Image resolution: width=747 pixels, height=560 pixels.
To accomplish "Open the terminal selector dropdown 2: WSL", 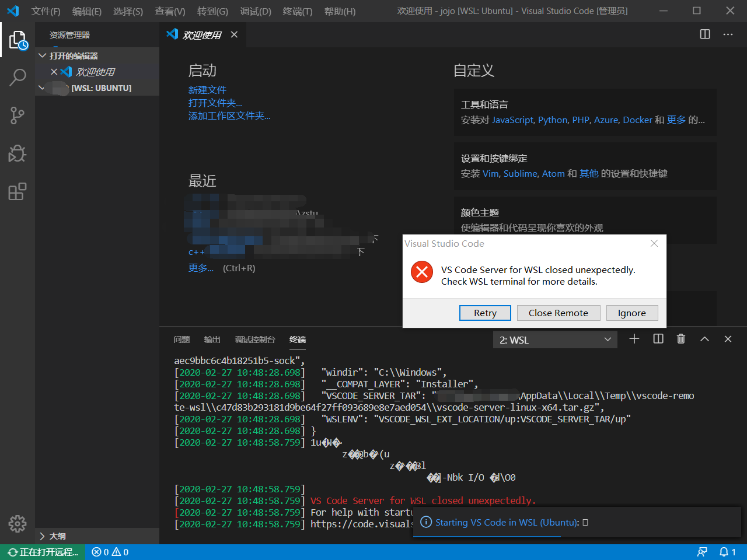I will [x=555, y=339].
